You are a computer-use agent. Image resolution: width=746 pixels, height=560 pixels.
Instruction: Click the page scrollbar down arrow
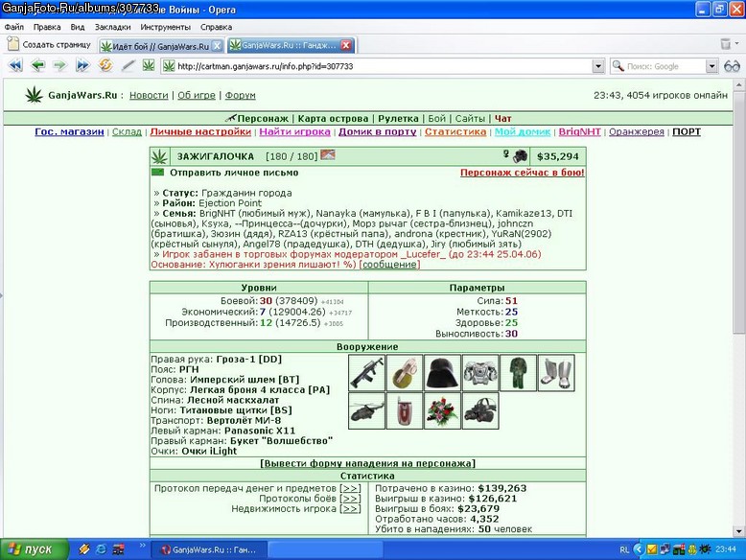click(x=739, y=531)
